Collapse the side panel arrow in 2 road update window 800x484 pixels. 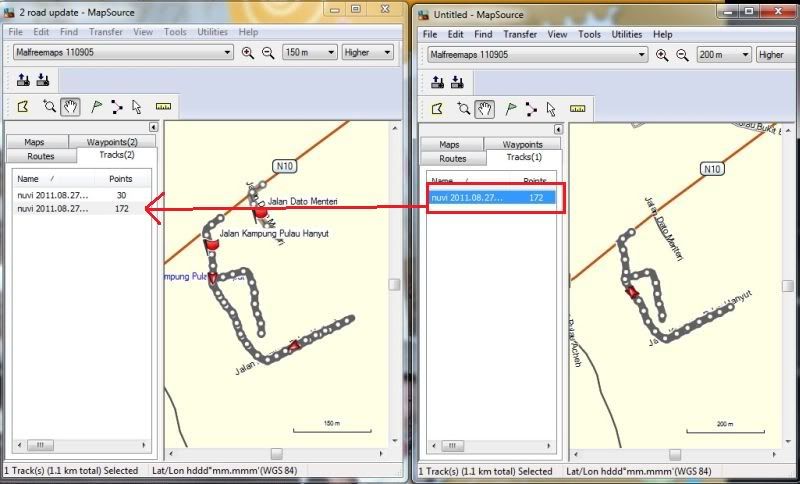pos(154,127)
